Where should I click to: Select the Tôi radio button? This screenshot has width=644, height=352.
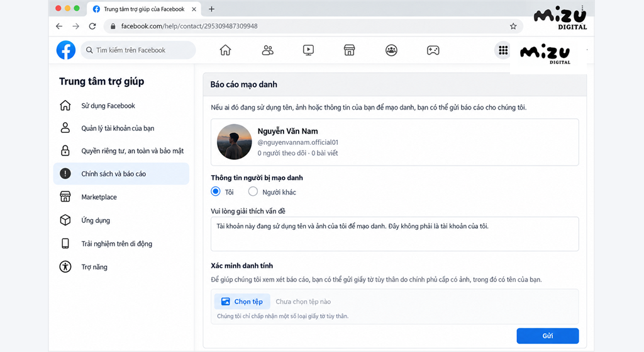pyautogui.click(x=216, y=191)
